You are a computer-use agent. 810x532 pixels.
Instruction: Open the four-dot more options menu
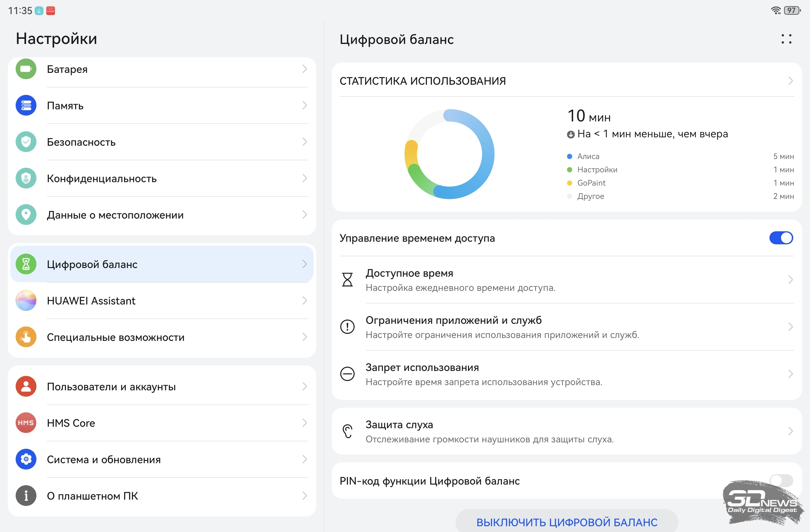coord(786,39)
